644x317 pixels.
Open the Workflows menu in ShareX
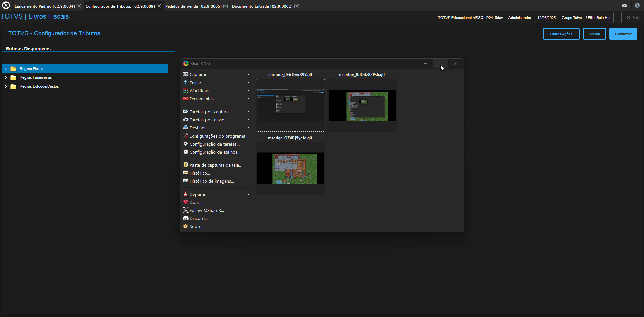pyautogui.click(x=216, y=91)
